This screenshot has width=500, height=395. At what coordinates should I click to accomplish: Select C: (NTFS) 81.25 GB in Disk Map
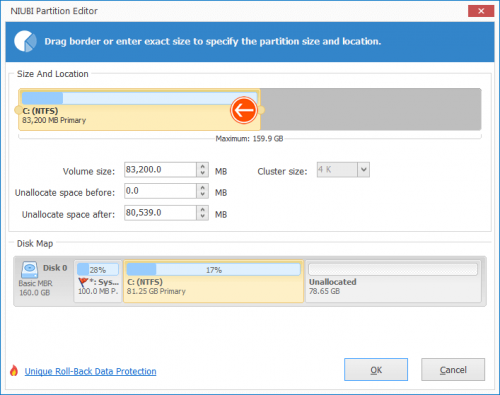214,281
